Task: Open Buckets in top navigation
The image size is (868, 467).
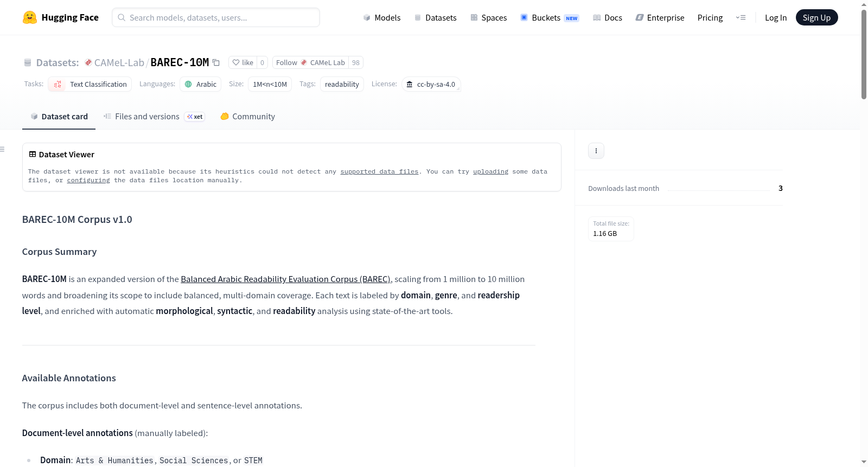Action: [550, 17]
